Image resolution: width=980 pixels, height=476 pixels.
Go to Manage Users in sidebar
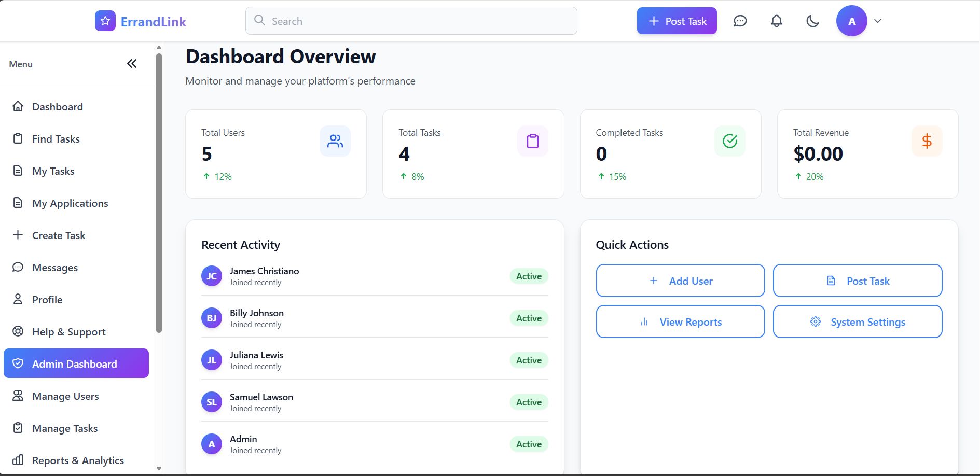point(65,396)
